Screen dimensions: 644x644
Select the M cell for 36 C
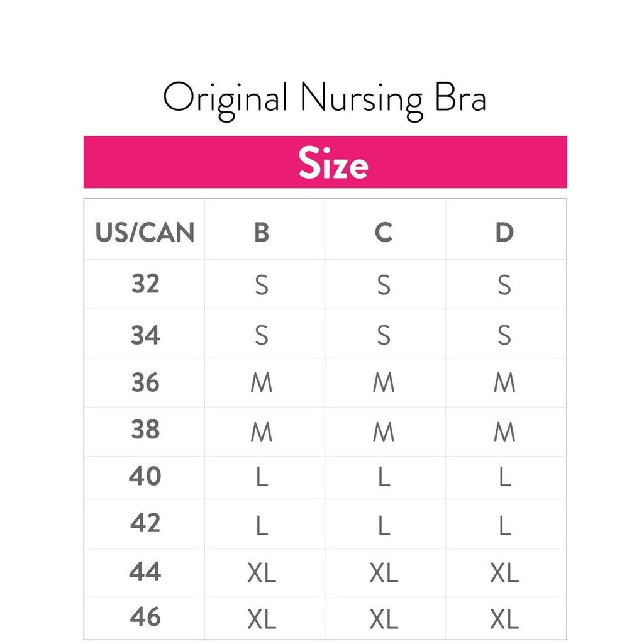pyautogui.click(x=383, y=383)
